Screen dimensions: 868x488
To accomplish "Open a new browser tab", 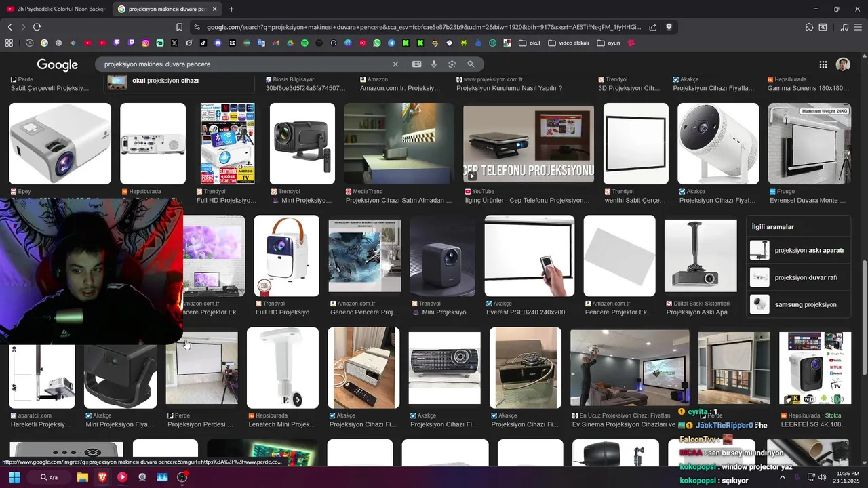I will 231,9.
